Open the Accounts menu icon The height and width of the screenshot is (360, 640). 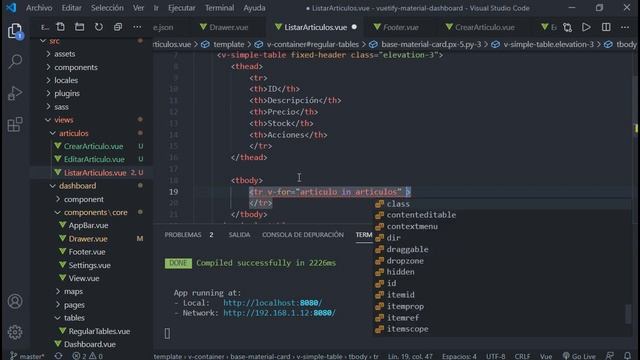tap(15, 301)
